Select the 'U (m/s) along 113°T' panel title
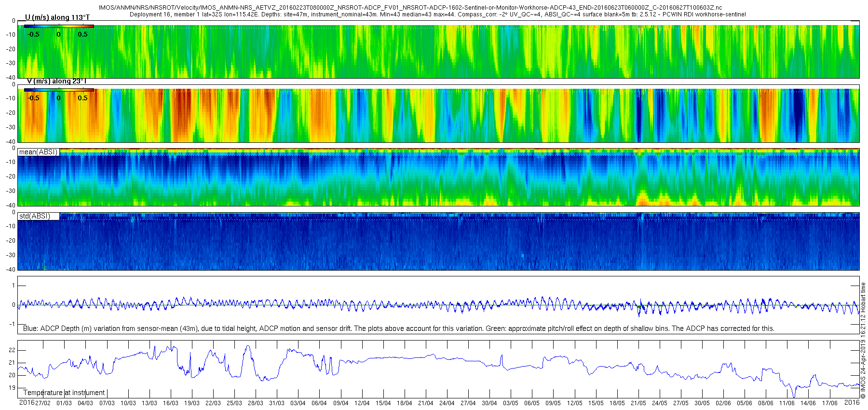The width and height of the screenshot is (868, 410). pyautogui.click(x=57, y=17)
